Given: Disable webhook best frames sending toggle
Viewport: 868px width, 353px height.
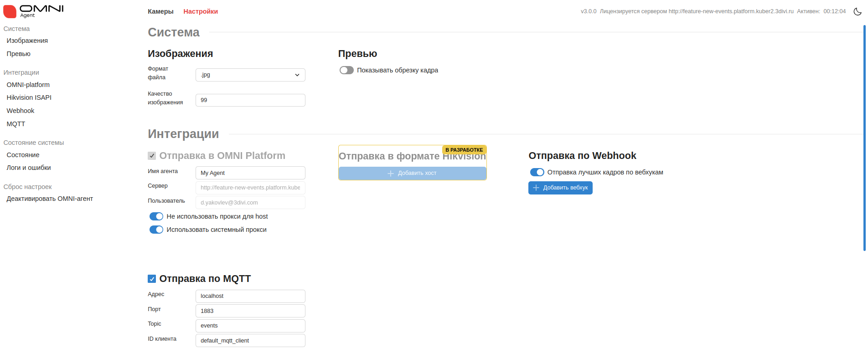Looking at the screenshot, I should click(x=537, y=172).
